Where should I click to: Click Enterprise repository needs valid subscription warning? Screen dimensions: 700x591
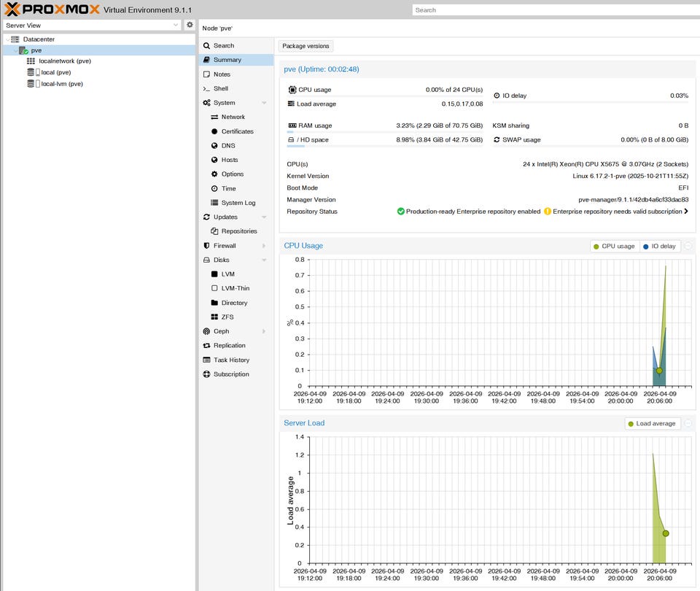click(613, 212)
